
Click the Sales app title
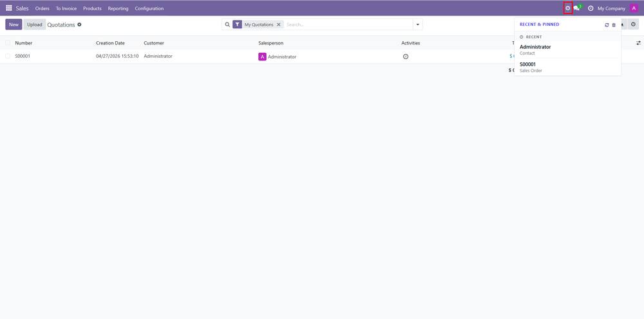pos(22,8)
